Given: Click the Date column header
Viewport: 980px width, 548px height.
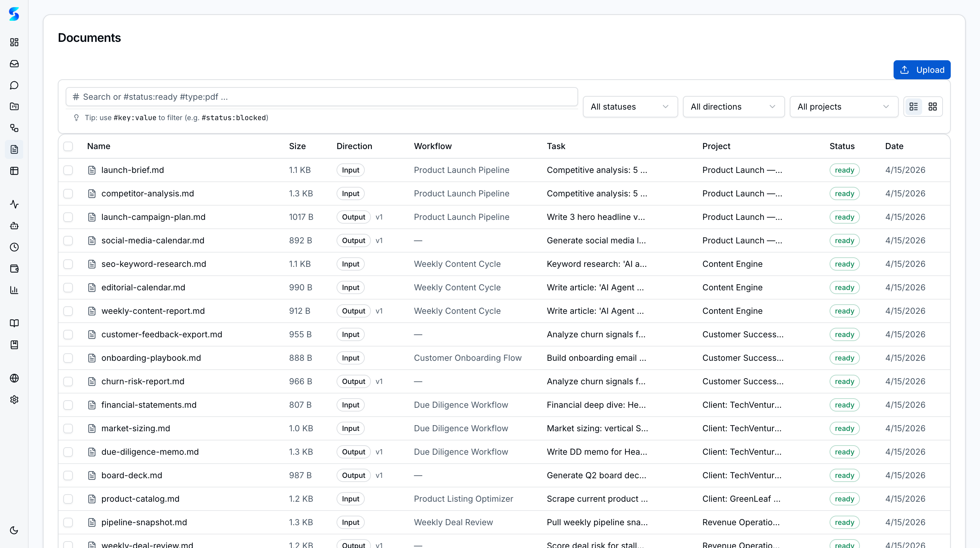Looking at the screenshot, I should coord(894,146).
